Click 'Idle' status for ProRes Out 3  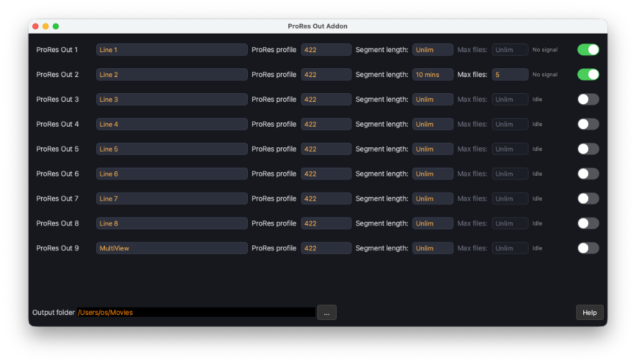(x=537, y=99)
